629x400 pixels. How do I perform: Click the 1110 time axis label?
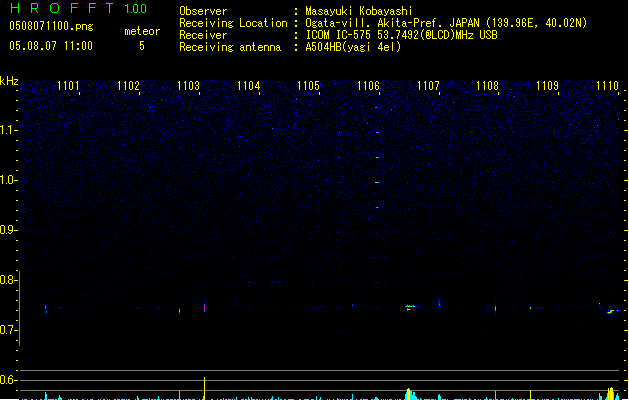pos(607,86)
